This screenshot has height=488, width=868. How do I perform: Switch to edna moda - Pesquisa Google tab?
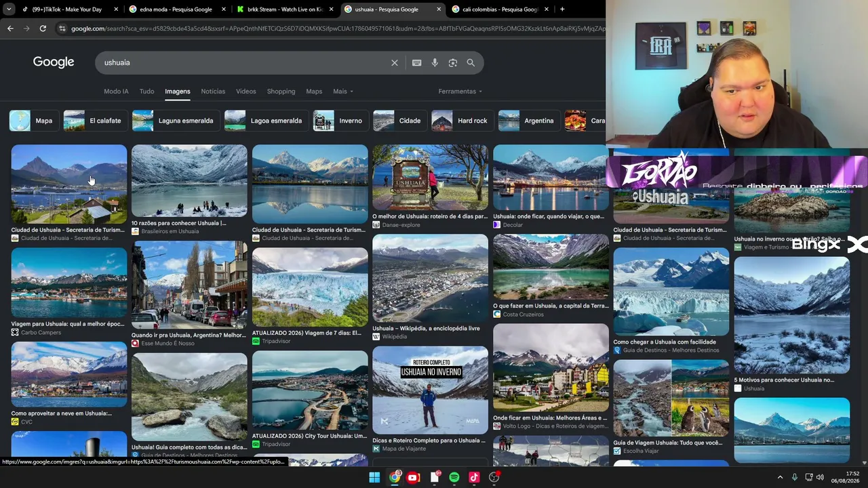(x=176, y=9)
